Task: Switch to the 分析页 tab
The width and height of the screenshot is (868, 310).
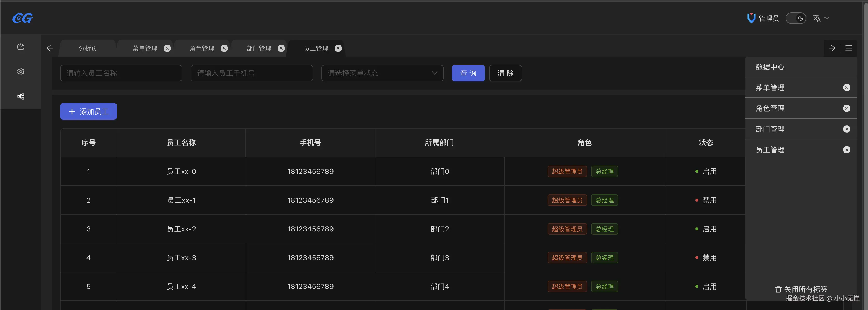Action: pyautogui.click(x=88, y=48)
